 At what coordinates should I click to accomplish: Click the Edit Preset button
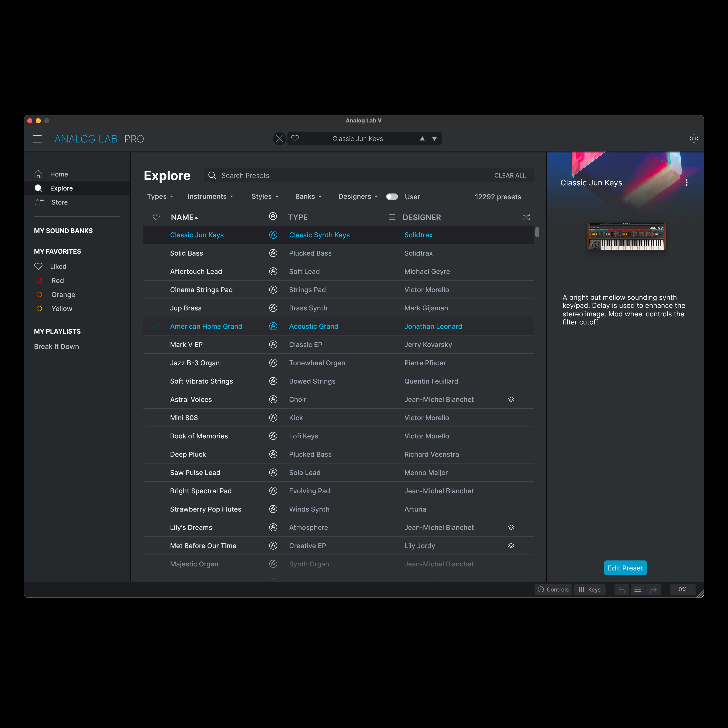pyautogui.click(x=625, y=568)
